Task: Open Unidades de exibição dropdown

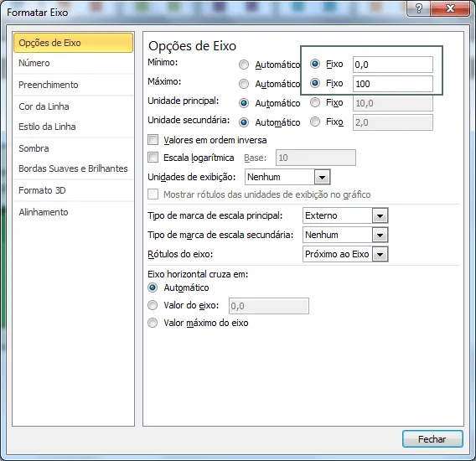Action: point(322,177)
